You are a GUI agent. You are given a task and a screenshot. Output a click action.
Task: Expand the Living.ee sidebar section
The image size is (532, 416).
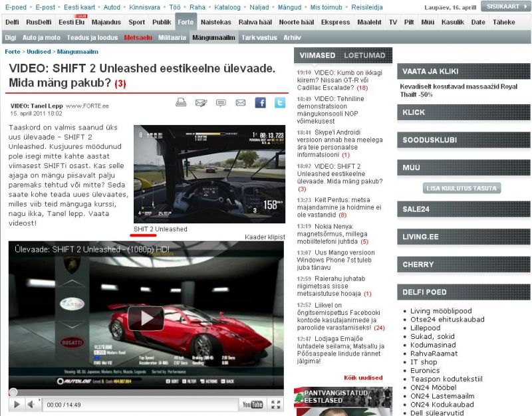(464, 237)
